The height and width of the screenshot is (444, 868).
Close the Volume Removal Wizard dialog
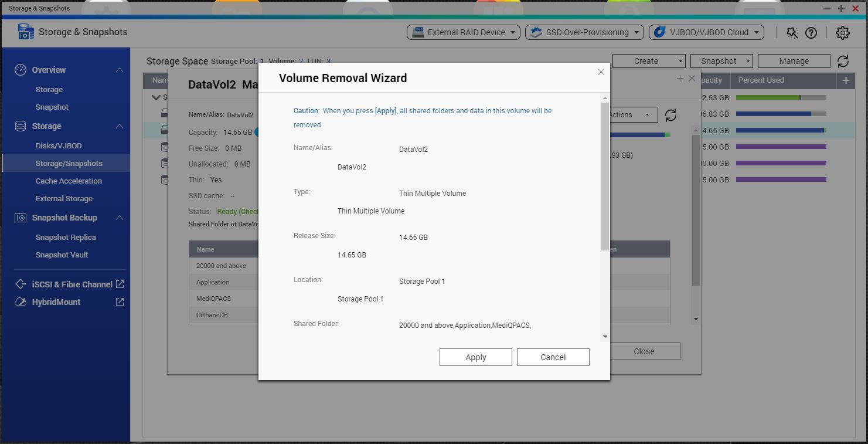[601, 72]
